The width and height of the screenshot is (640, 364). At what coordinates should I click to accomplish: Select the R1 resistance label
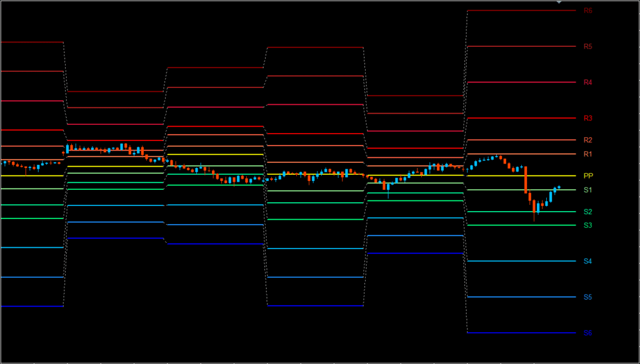(587, 154)
